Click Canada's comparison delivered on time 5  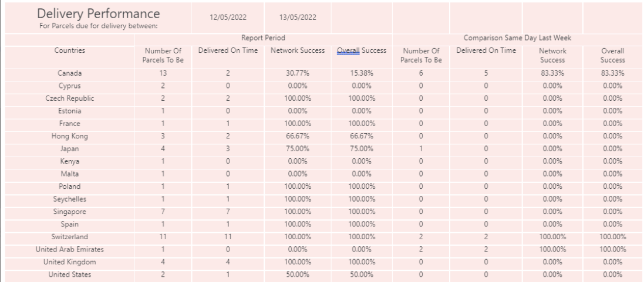[486, 73]
